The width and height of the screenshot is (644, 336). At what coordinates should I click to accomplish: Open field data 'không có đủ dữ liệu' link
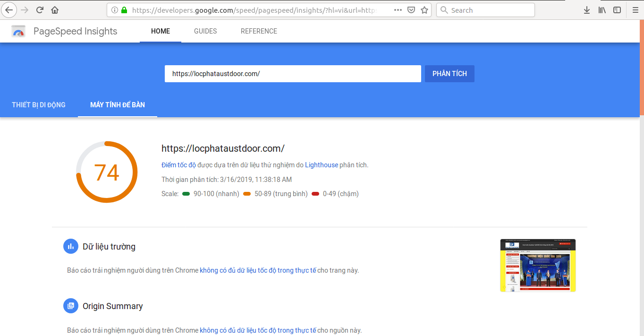(258, 270)
